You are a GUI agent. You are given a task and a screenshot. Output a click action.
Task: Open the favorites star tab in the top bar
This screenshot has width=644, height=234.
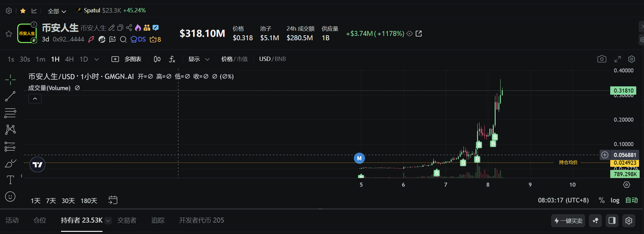click(22, 10)
